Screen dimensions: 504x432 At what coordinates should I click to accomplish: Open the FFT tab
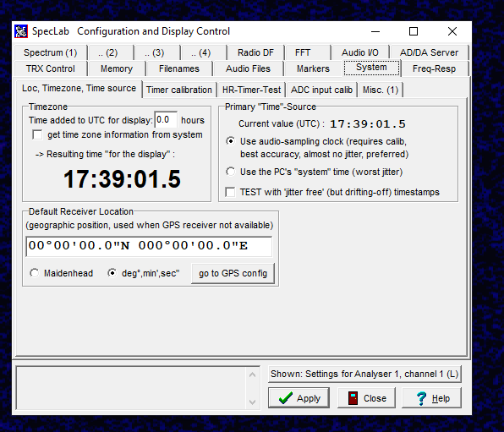308,52
